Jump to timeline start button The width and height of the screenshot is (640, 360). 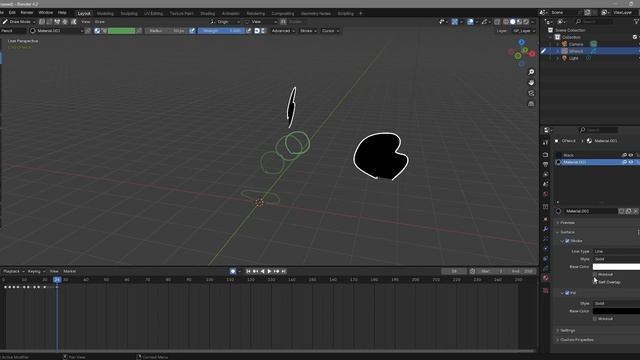point(248,271)
